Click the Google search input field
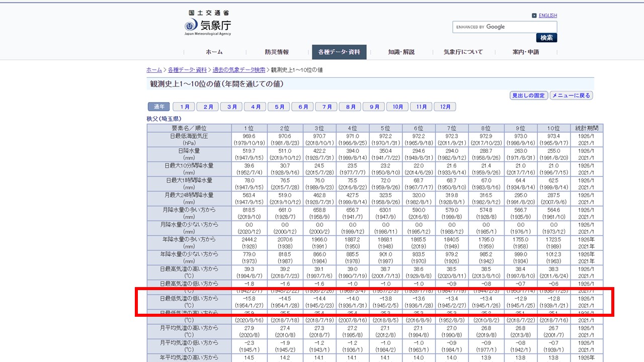Screen dimensions: 644x362 click(x=504, y=27)
